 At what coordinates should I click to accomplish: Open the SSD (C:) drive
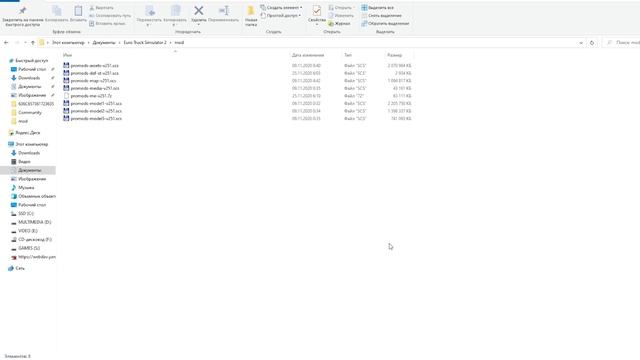pos(26,213)
